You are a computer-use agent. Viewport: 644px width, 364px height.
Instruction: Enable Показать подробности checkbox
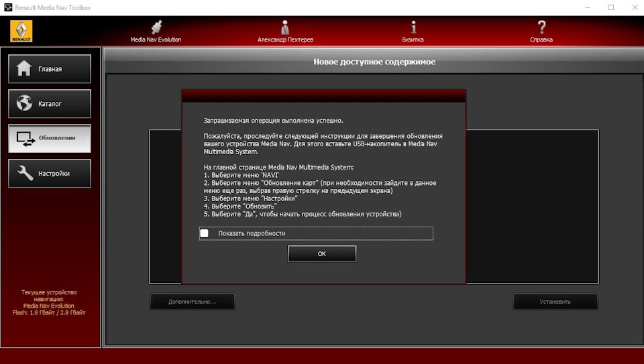tap(204, 233)
